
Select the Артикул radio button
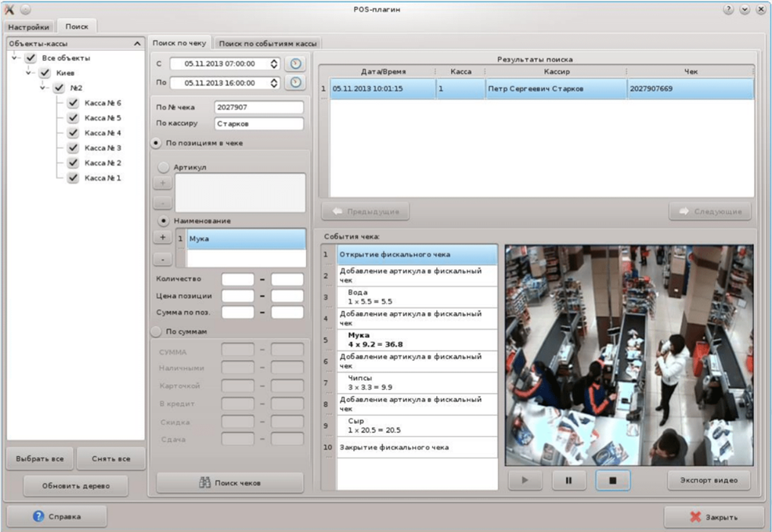164,167
